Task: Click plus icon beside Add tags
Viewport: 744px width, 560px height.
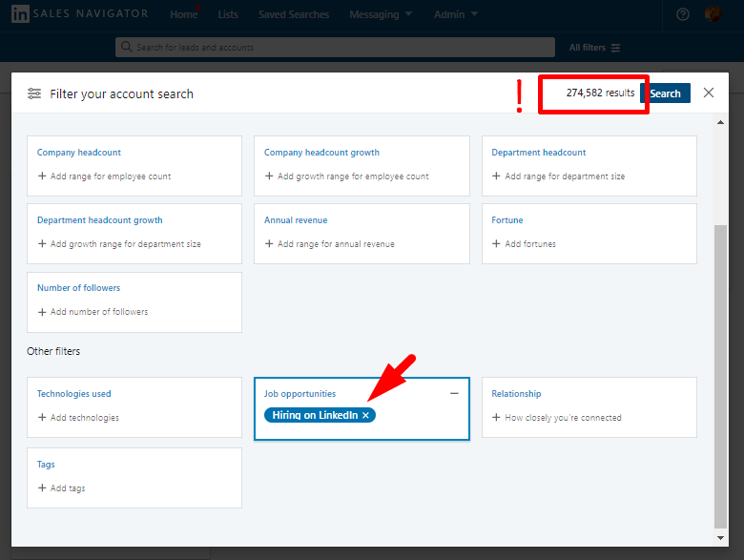Action: tap(42, 487)
